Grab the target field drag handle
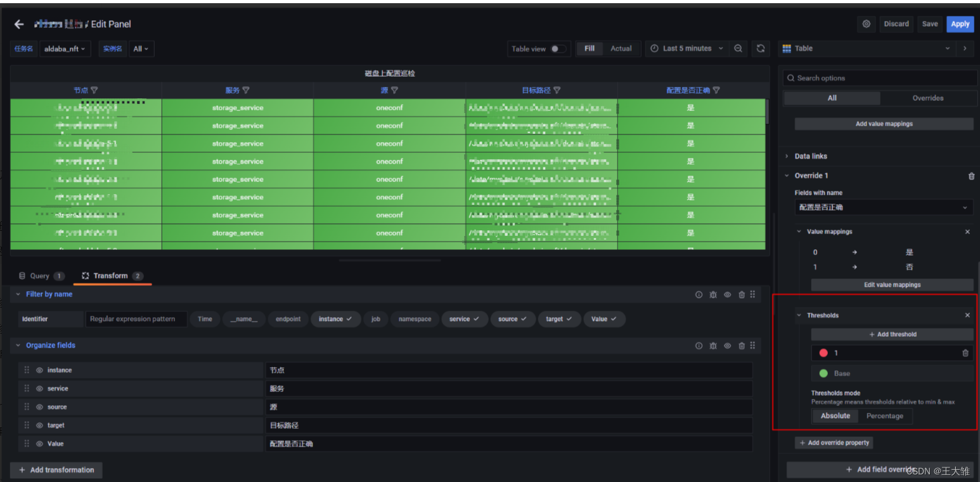The image size is (980, 482). [27, 426]
